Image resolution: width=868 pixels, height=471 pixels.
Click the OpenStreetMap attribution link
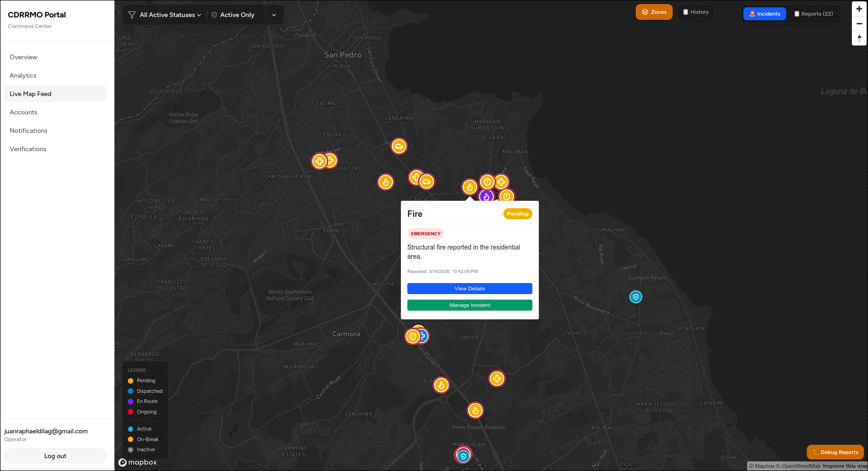click(x=798, y=466)
